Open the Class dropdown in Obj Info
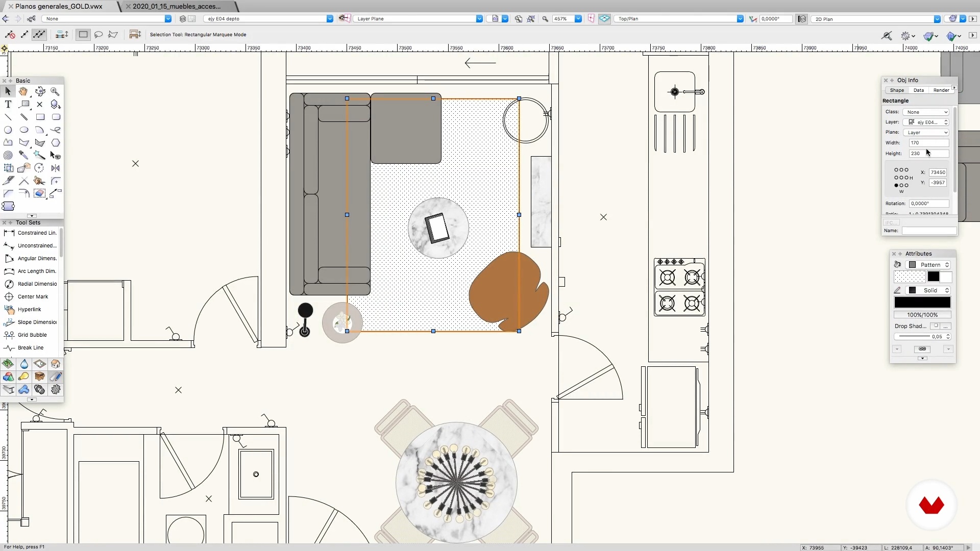 (926, 112)
